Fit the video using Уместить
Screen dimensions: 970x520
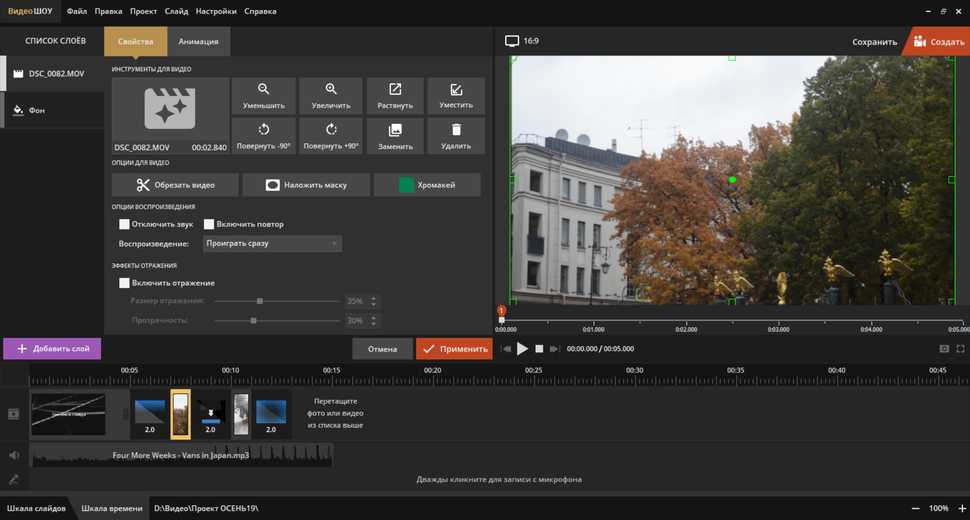[x=456, y=96]
